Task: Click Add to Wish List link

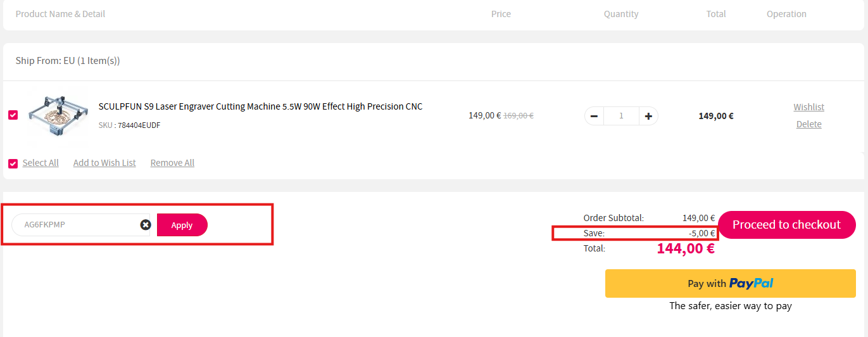Action: click(x=104, y=163)
